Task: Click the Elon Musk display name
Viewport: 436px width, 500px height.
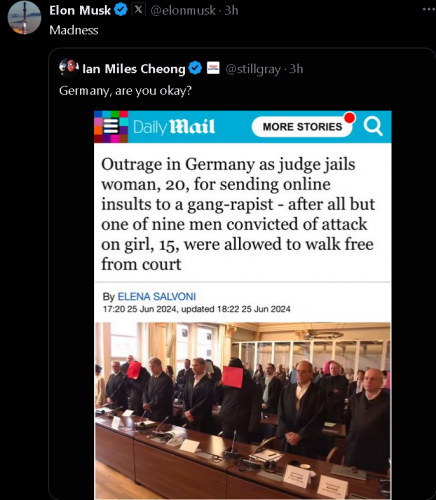Action: [80, 10]
